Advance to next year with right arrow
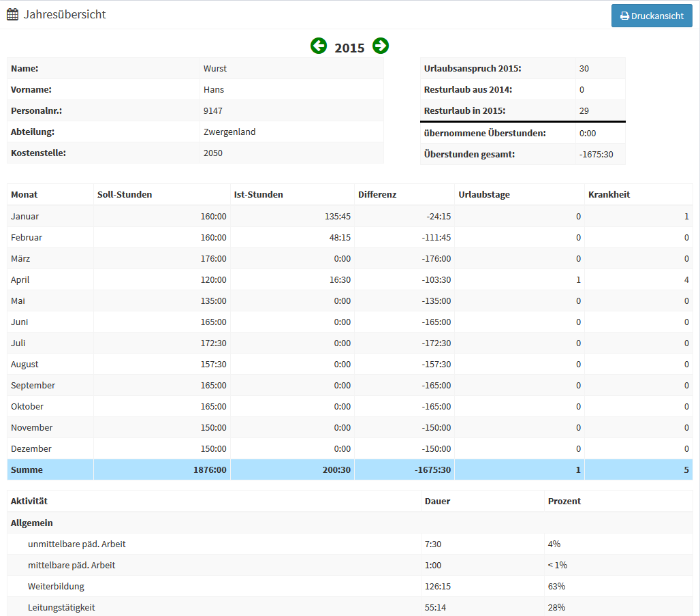Screen dimensions: 700x616 [381, 46]
